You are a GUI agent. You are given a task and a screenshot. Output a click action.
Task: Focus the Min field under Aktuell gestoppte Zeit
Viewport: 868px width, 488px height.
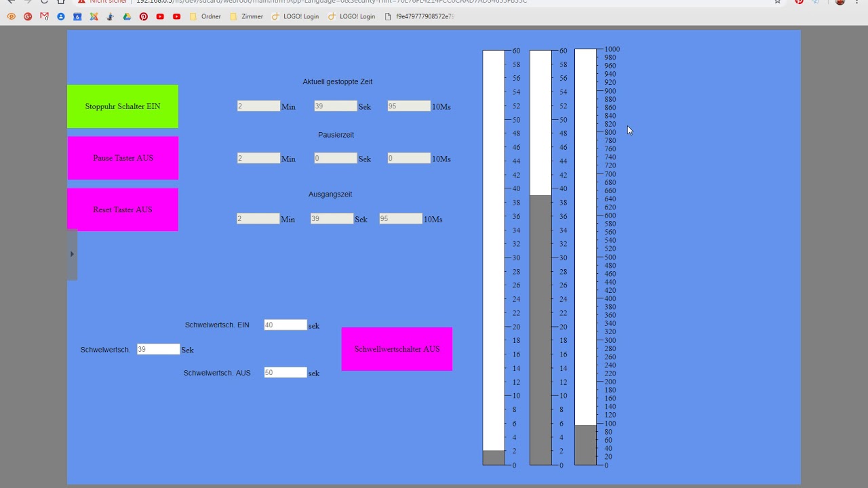click(258, 106)
